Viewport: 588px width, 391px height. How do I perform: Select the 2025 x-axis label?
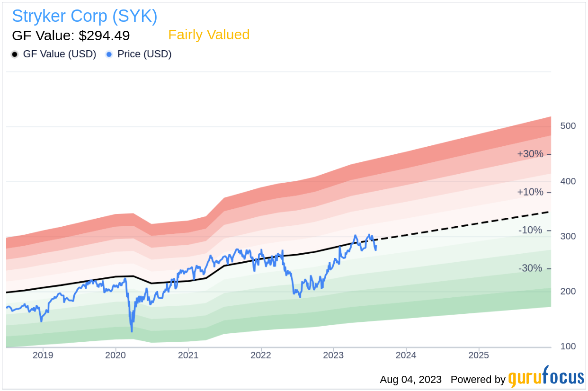[x=478, y=355]
